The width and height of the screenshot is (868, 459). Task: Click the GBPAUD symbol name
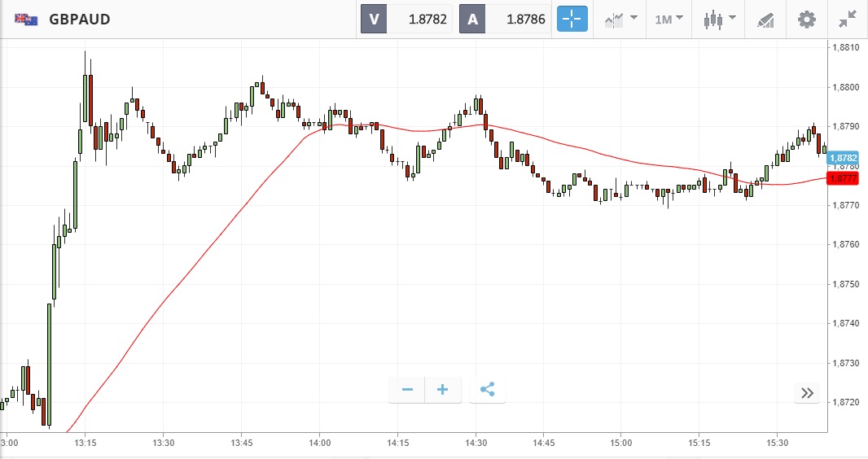coord(80,19)
